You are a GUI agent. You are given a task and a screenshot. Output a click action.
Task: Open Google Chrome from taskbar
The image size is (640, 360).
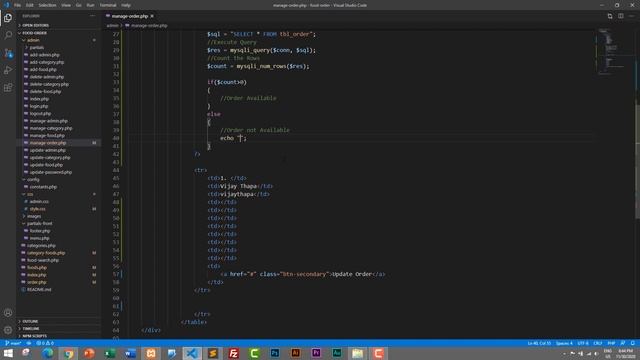(69, 353)
